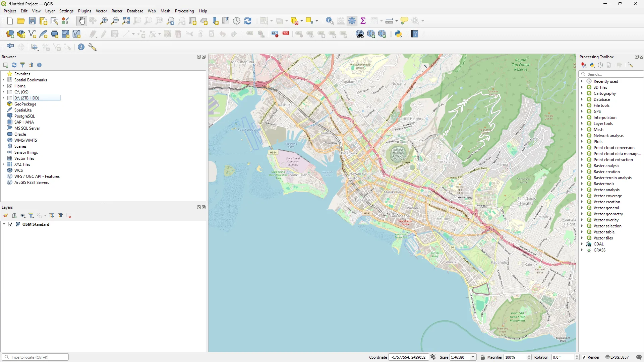Open the Python Console
644x362 pixels.
[x=398, y=34]
